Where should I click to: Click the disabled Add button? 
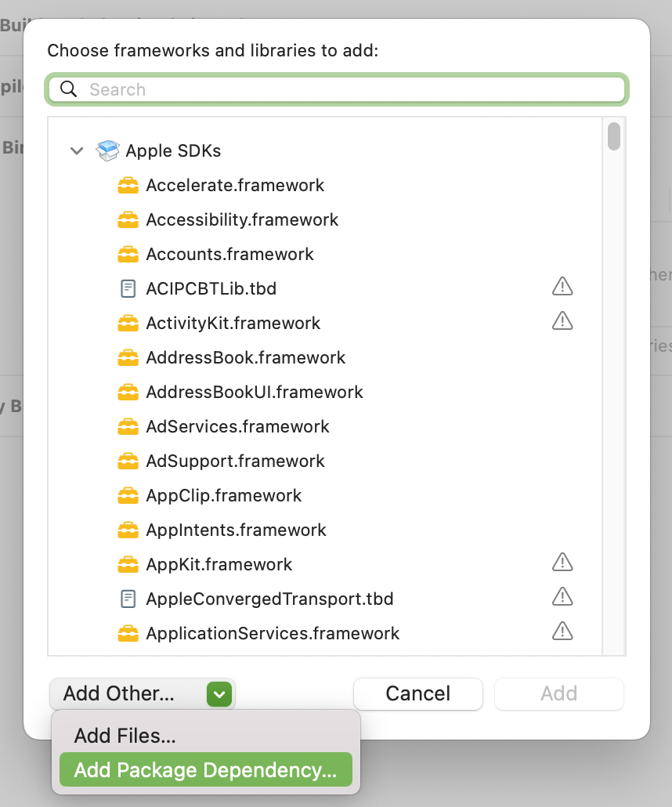(x=558, y=693)
